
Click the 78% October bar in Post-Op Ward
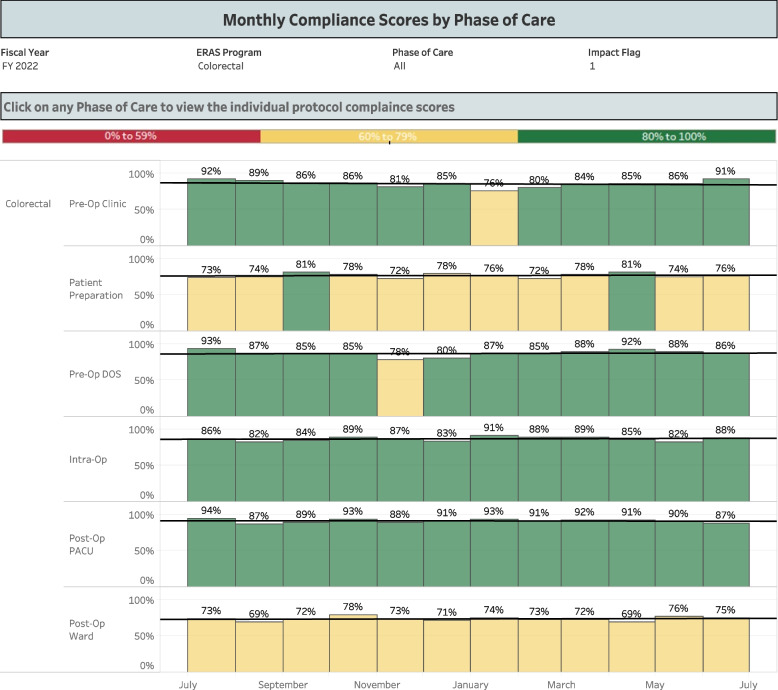pyautogui.click(x=353, y=642)
